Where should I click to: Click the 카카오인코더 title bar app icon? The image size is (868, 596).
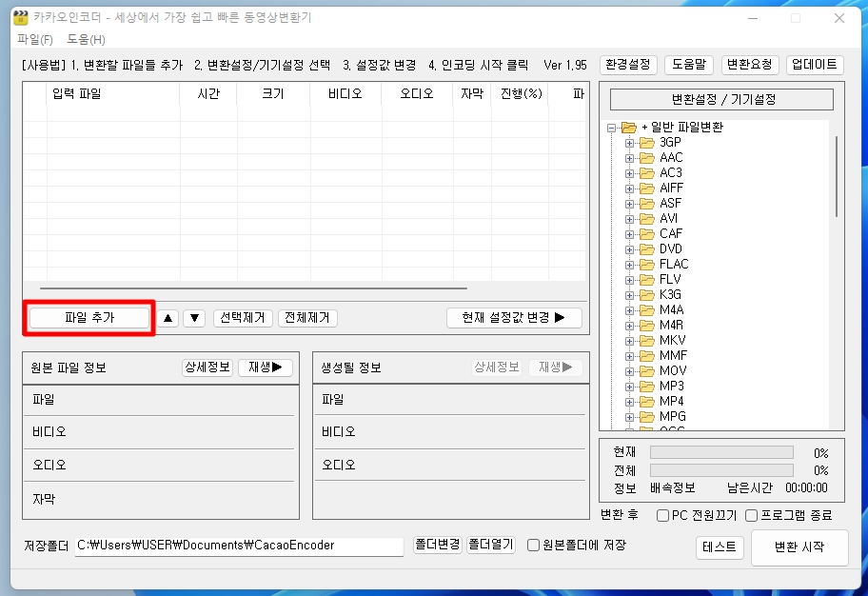21,17
